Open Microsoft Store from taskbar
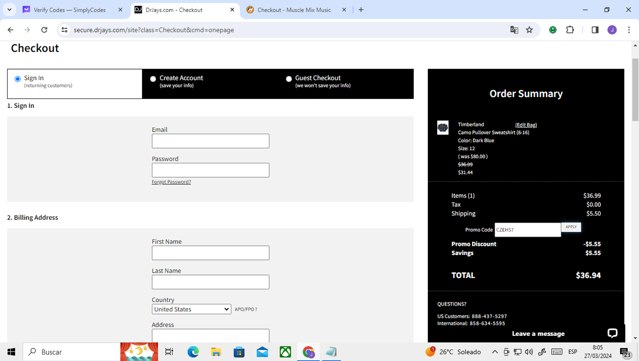Screen dimensions: 639x361 tap(239, 352)
